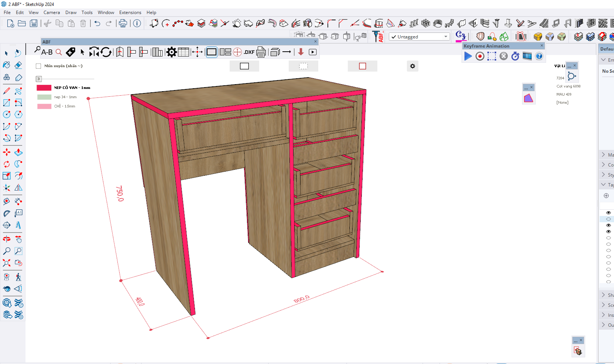Collapse the Entity Info panel chevron
This screenshot has height=364, width=614.
[603, 60]
